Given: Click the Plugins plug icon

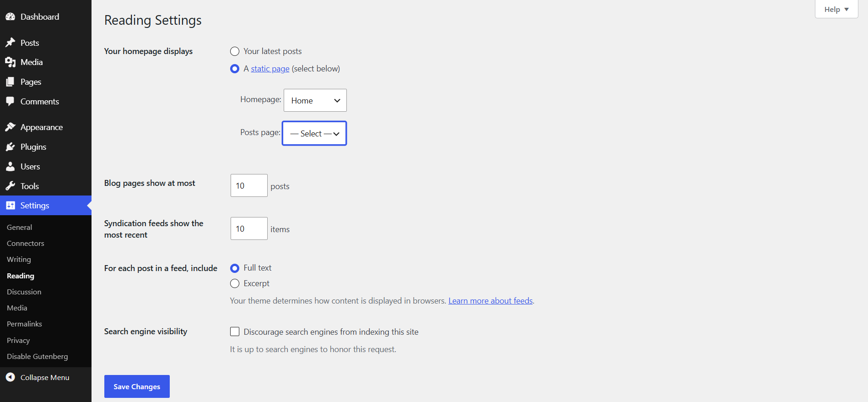Looking at the screenshot, I should 10,147.
